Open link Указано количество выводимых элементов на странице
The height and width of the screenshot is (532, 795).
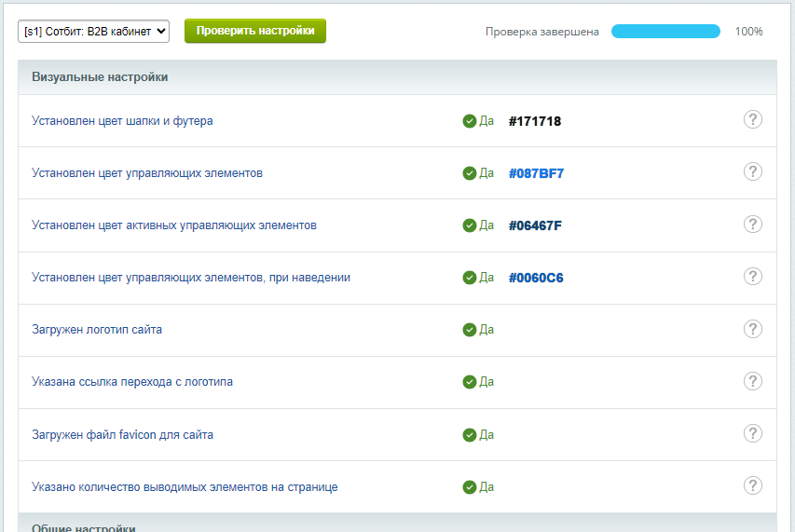point(185,487)
